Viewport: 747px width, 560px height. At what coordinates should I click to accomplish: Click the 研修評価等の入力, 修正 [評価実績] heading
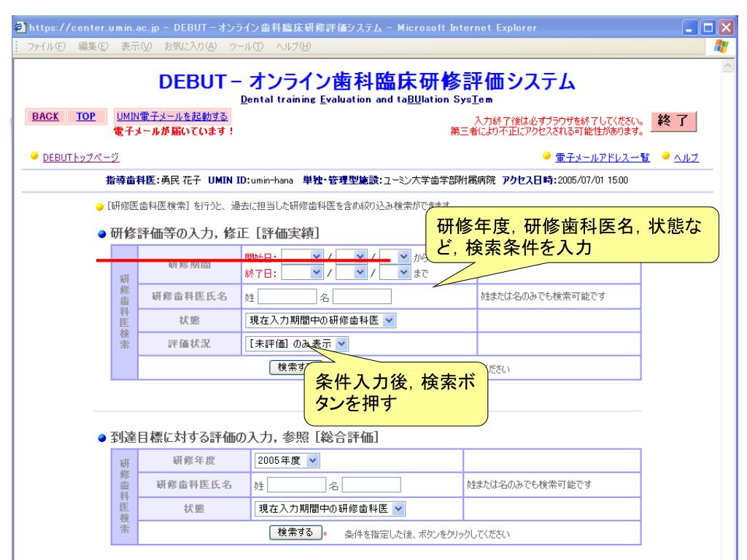click(x=215, y=233)
